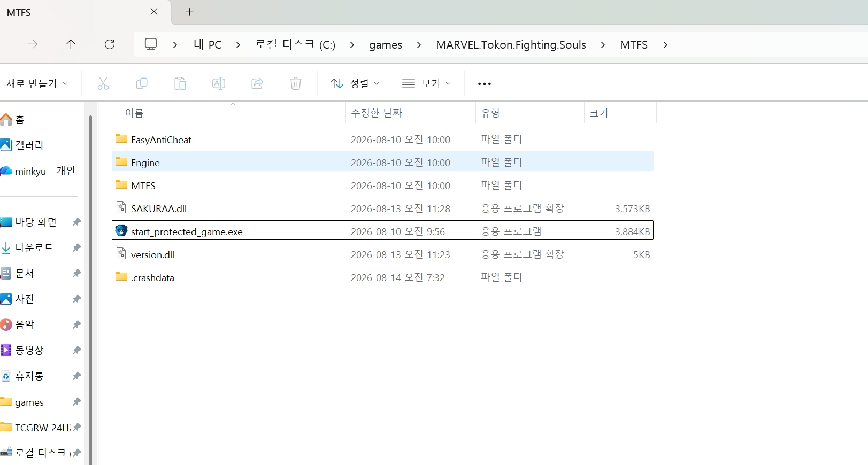Viewport: 868px width, 465px height.
Task: Click the SAKURAA.dll file icon
Action: (x=121, y=208)
